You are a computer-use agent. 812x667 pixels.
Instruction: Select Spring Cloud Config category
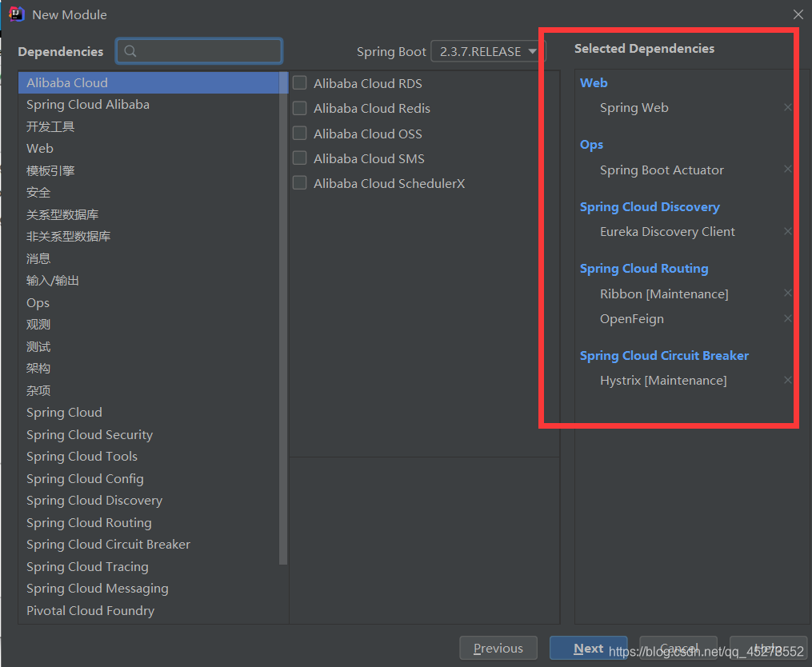point(149,479)
